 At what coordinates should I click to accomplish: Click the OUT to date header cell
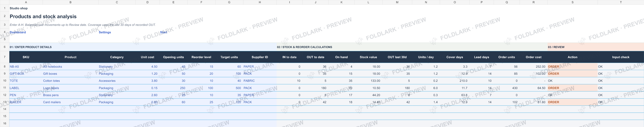[316, 57]
